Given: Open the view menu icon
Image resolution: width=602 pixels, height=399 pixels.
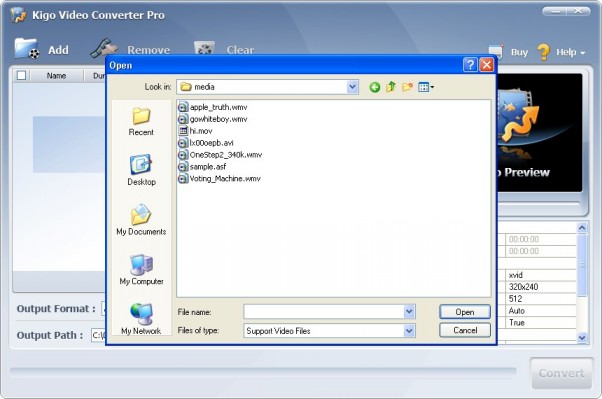Looking at the screenshot, I should [x=426, y=87].
